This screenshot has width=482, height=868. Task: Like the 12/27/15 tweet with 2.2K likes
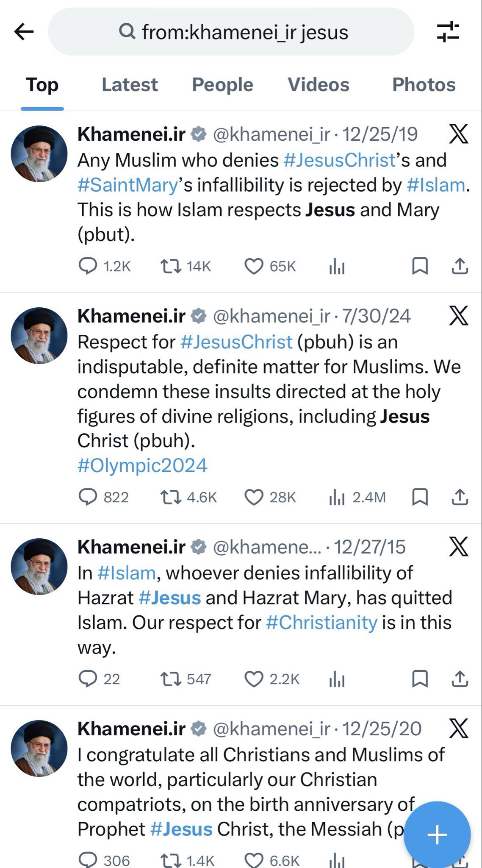click(x=254, y=679)
